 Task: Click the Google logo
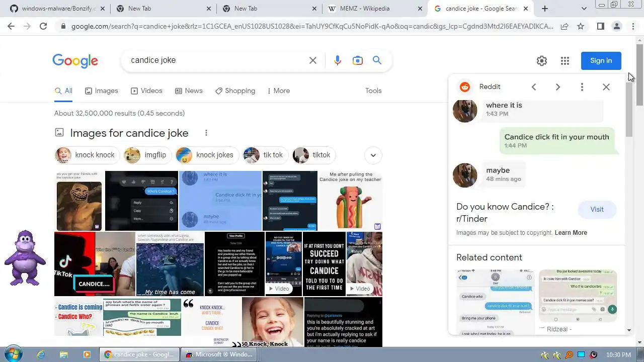click(75, 61)
